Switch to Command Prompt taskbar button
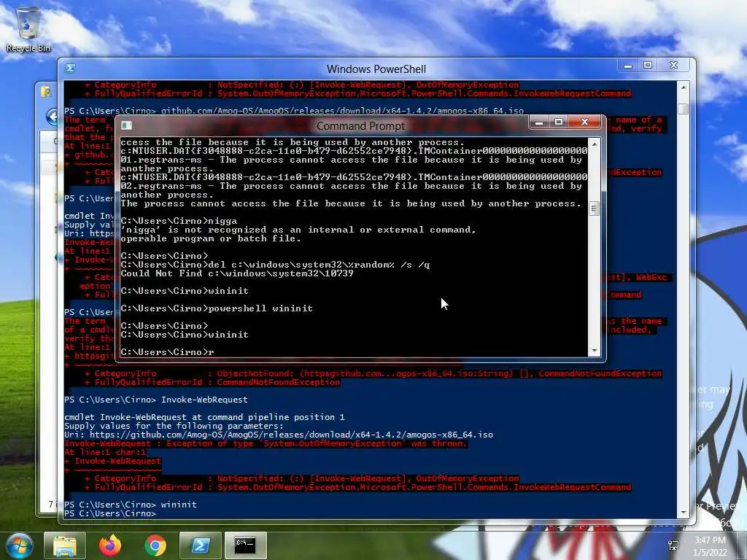747x560 pixels. (245, 545)
